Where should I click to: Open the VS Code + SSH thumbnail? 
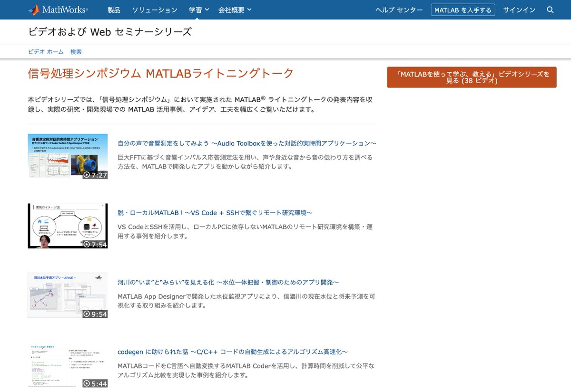(68, 226)
